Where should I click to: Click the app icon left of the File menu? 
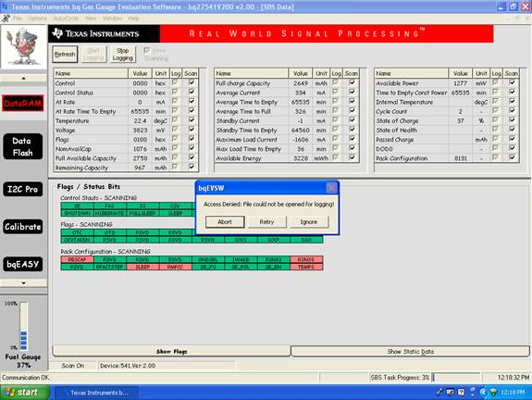point(6,19)
